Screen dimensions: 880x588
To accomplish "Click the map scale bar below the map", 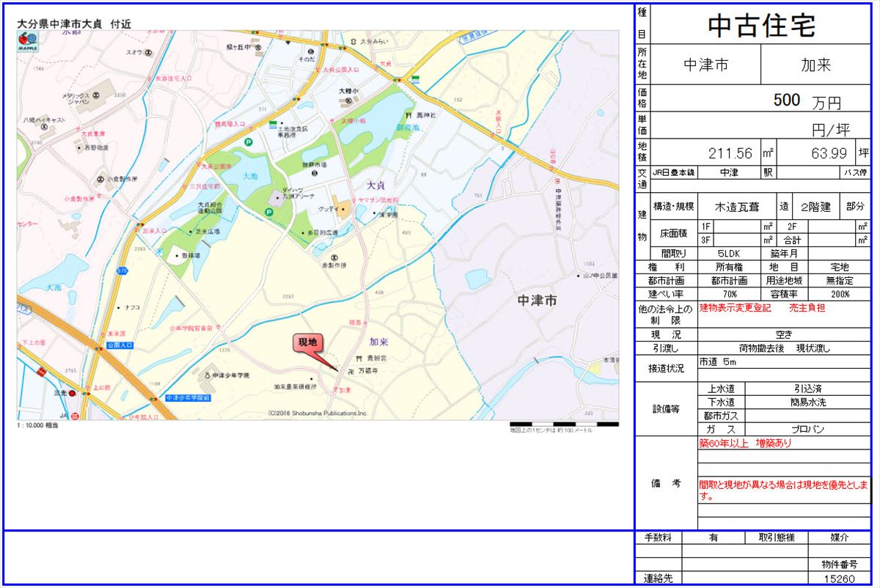I will pyautogui.click(x=564, y=424).
